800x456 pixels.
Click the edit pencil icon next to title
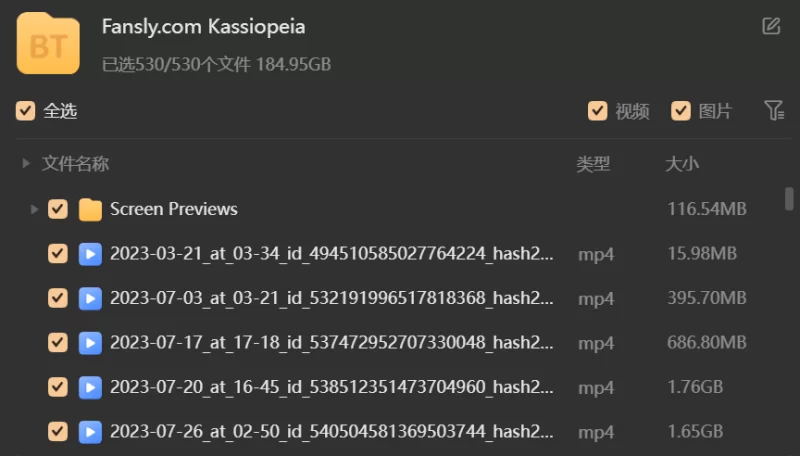[x=771, y=26]
